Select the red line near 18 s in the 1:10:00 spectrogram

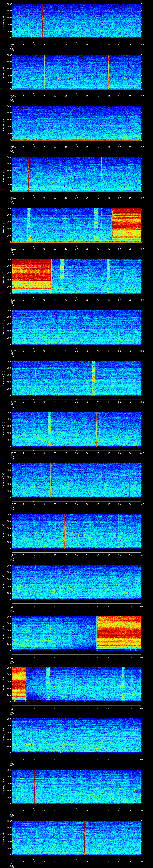[51, 481]
